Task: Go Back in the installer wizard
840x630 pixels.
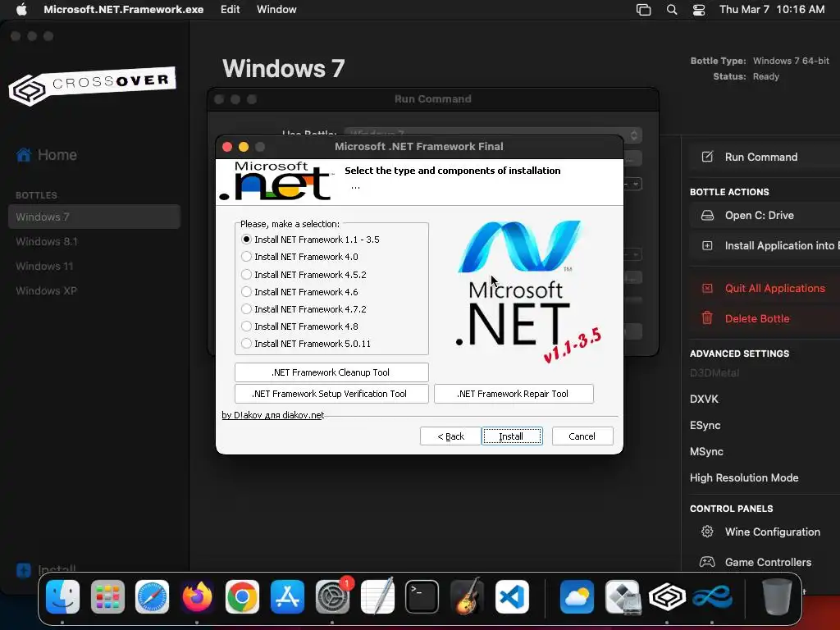Action: (x=450, y=436)
